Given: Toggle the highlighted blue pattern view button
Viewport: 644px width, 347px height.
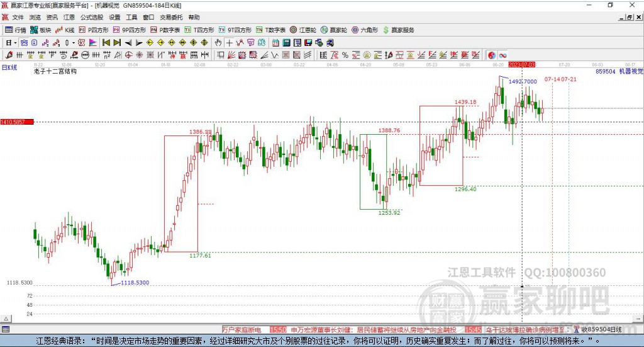Looking at the screenshot, I should (24, 43).
